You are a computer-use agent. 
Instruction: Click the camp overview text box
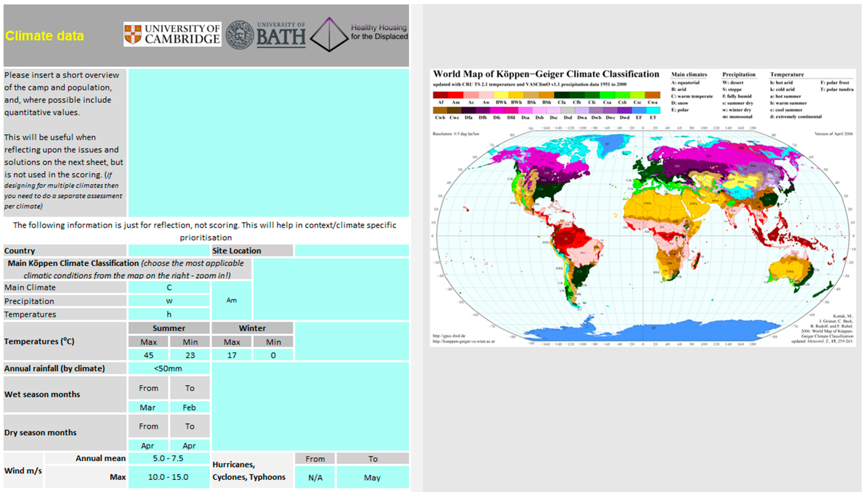[x=268, y=143]
